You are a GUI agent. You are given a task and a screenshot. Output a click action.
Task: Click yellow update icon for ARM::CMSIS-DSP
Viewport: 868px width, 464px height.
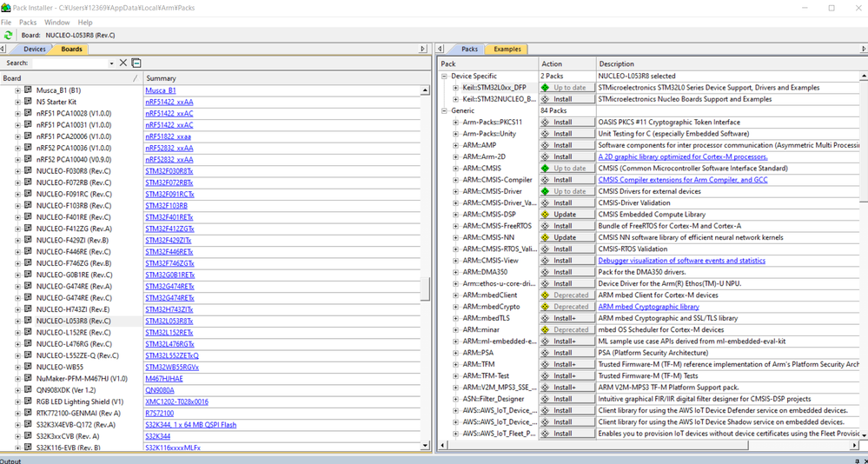pos(545,215)
